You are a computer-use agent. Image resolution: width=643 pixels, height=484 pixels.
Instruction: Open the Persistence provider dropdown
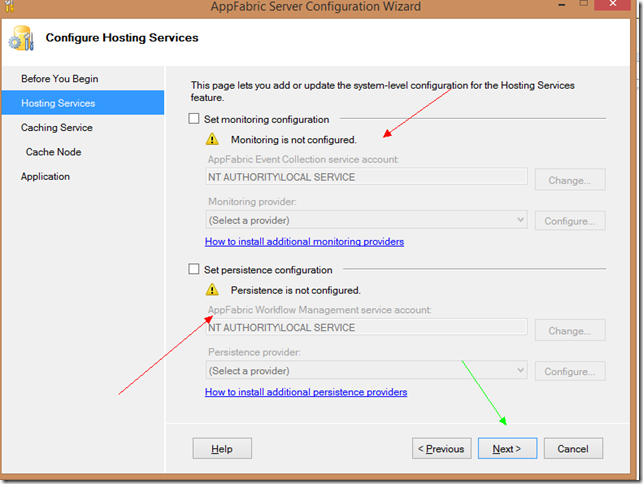tap(366, 370)
